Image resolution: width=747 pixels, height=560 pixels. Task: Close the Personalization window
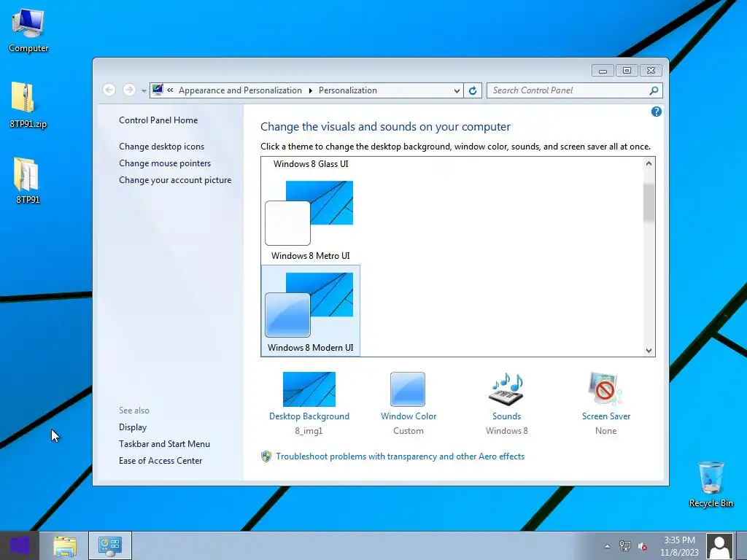651,71
